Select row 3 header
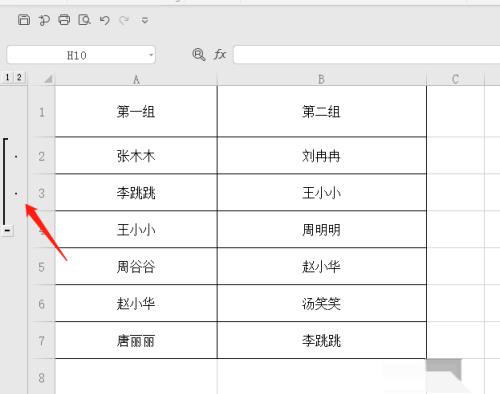Screen dimensions: 500x394 coord(42,193)
